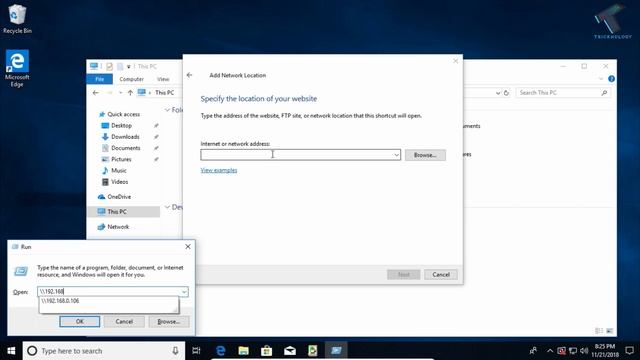Select the Run app in taskbar

[336, 351]
